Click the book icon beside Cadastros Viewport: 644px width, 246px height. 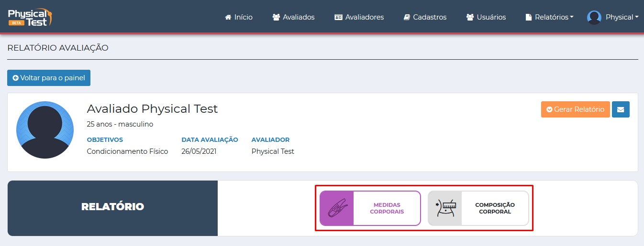click(x=407, y=17)
